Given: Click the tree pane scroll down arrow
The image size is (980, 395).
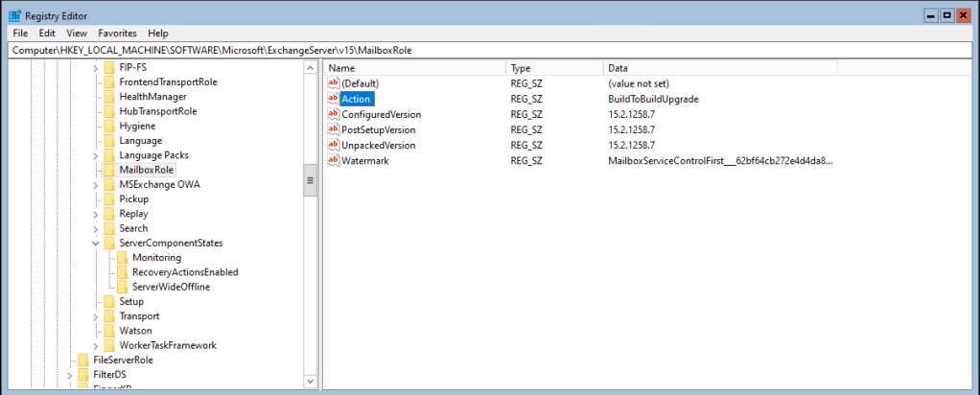Looking at the screenshot, I should point(310,382).
